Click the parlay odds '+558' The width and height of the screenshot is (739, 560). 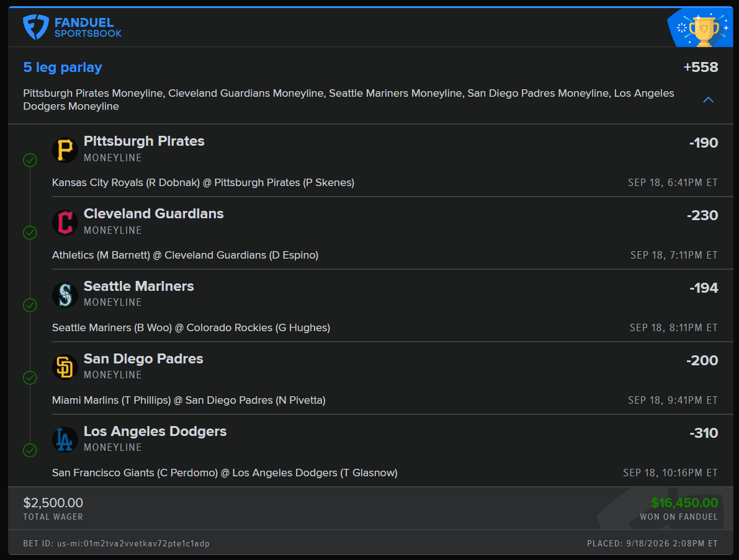(701, 68)
